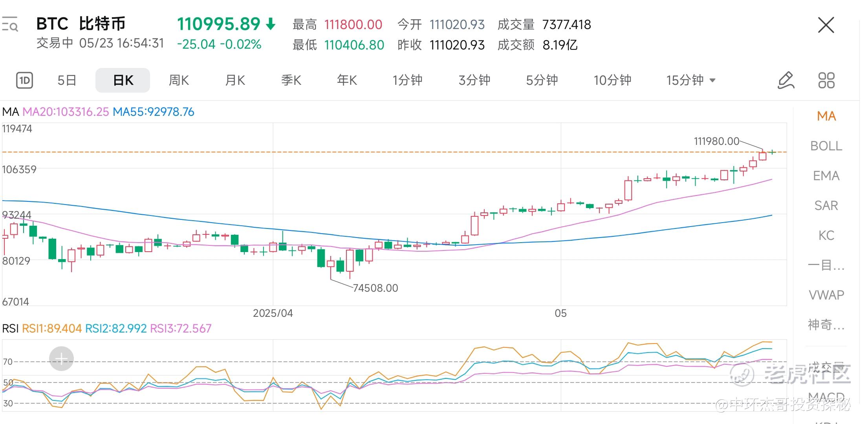
Task: Click the latest candlestick near 111980.00
Action: coord(772,152)
